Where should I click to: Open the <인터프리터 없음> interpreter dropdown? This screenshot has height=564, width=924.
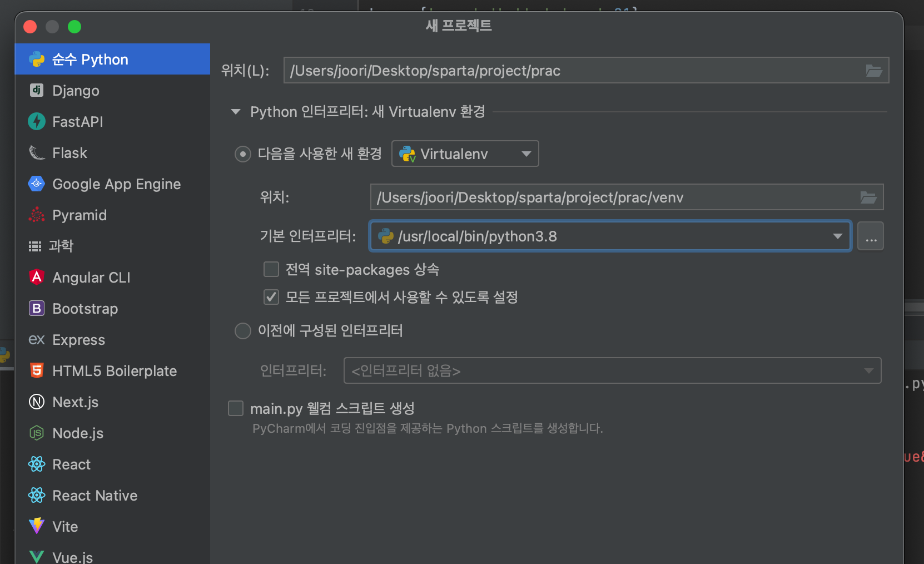pyautogui.click(x=613, y=370)
